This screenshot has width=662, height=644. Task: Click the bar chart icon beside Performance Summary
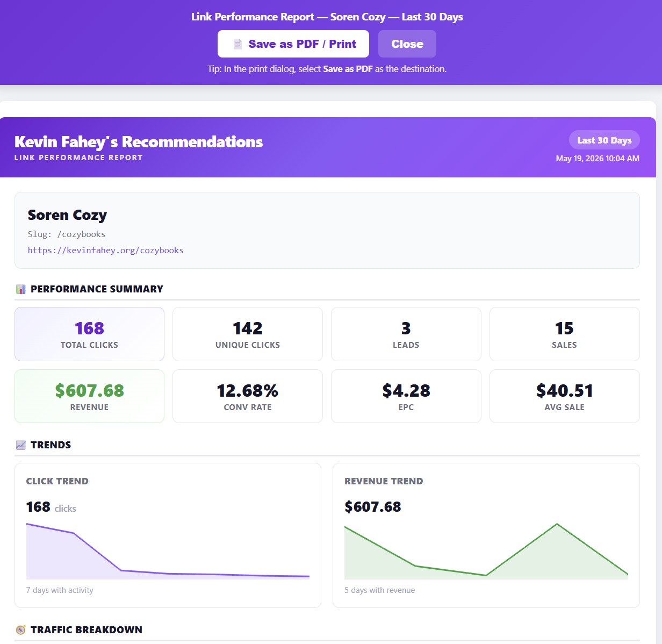21,289
